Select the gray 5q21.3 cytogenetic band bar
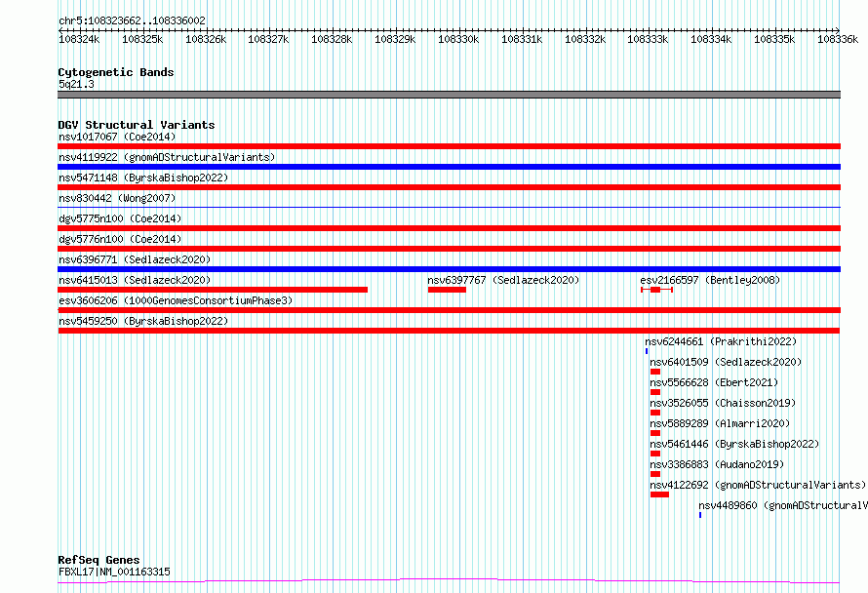868x593 pixels. [x=449, y=95]
